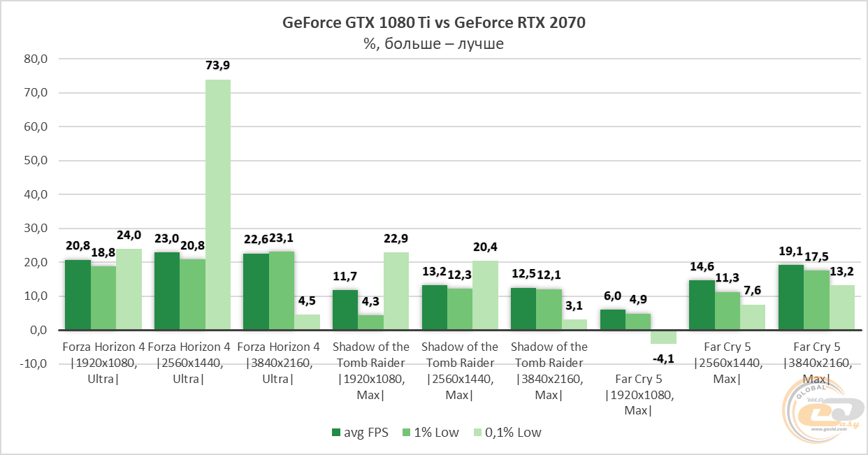Select Forza Horizon 4 3840x2160 1% Low bar
This screenshot has width=868, height=455.
(282, 291)
